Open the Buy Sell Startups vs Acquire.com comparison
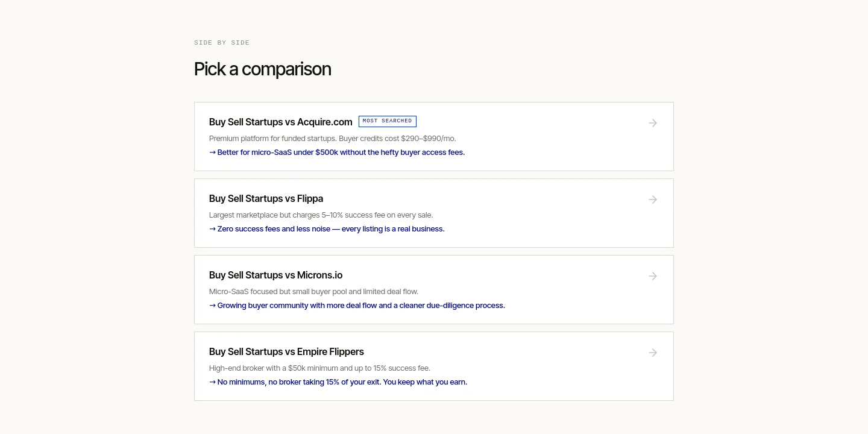 point(434,137)
